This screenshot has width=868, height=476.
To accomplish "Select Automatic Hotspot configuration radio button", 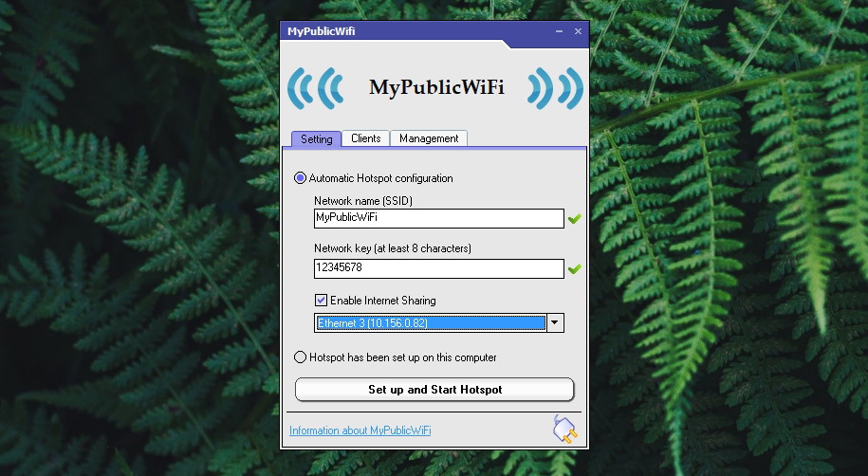I will (x=300, y=178).
